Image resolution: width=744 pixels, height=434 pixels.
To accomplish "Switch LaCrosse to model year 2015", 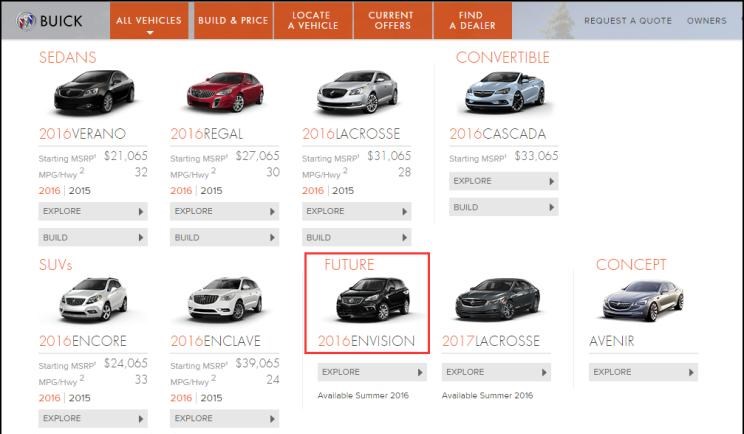I will coord(343,191).
